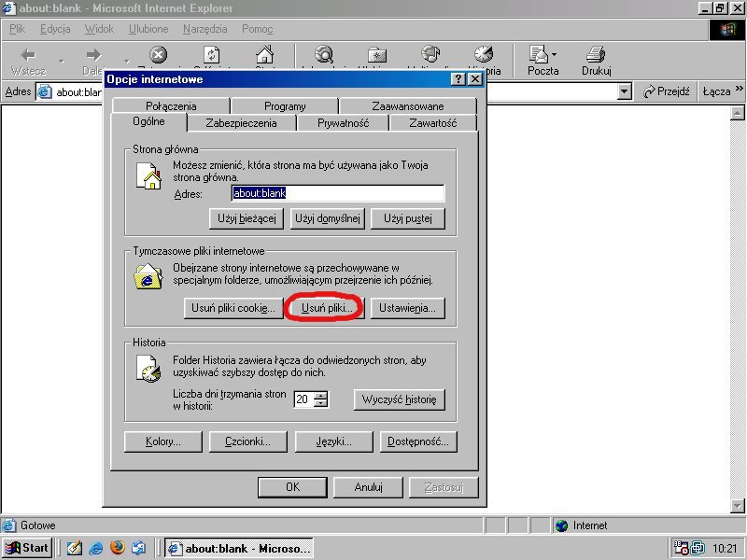Confirm dialog with OK button
The width and height of the screenshot is (747, 560).
292,487
